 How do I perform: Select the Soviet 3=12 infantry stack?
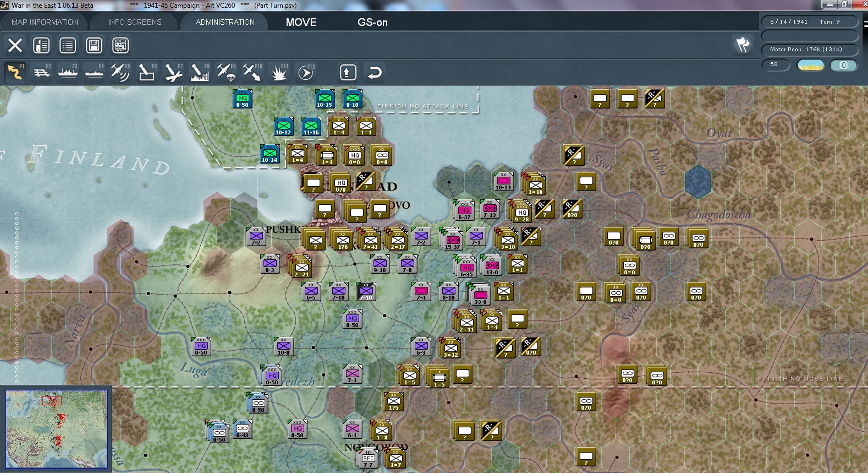[451, 349]
